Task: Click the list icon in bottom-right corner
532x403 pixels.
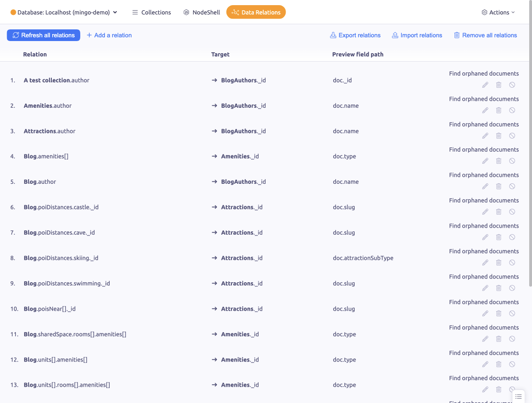Action: pos(518,396)
